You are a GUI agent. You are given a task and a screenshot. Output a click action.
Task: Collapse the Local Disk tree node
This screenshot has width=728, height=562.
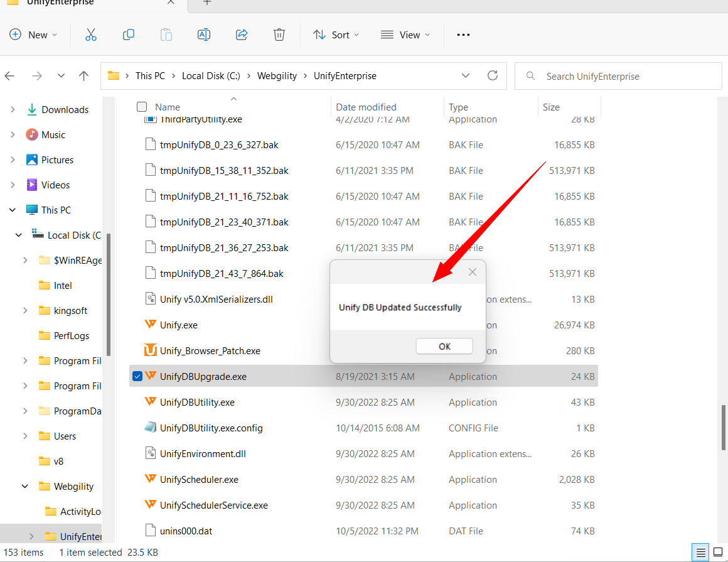[19, 235]
